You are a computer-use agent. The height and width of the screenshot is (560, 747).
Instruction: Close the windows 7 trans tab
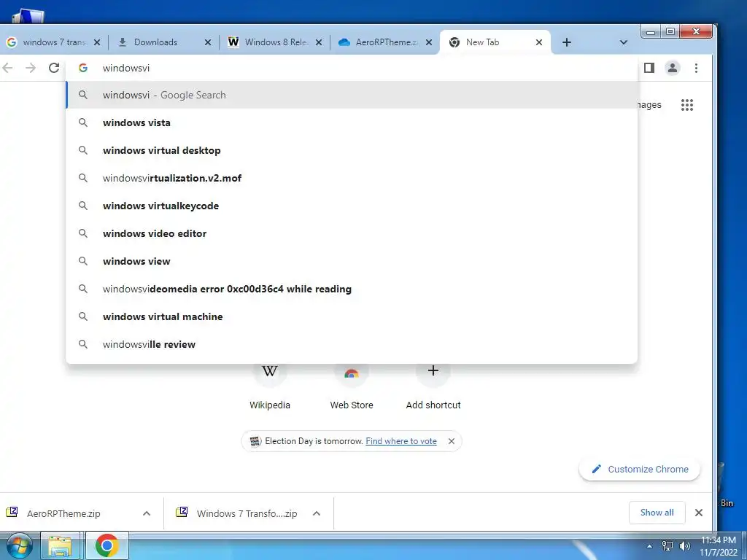coord(97,42)
